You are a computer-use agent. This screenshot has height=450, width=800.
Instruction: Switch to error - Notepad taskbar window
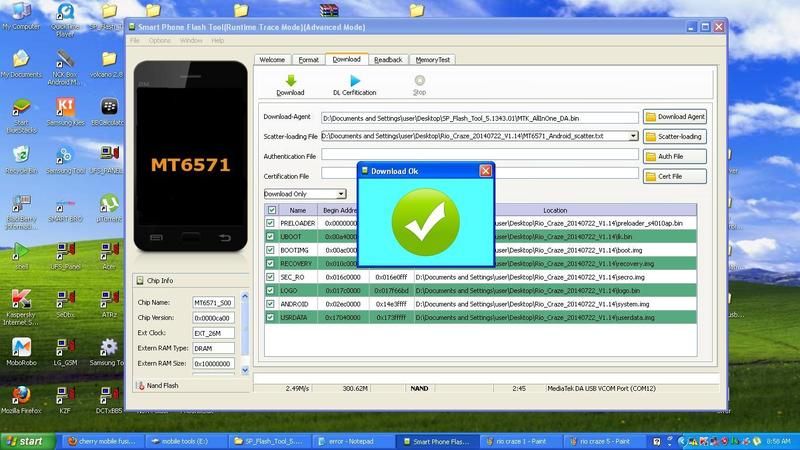pyautogui.click(x=352, y=441)
